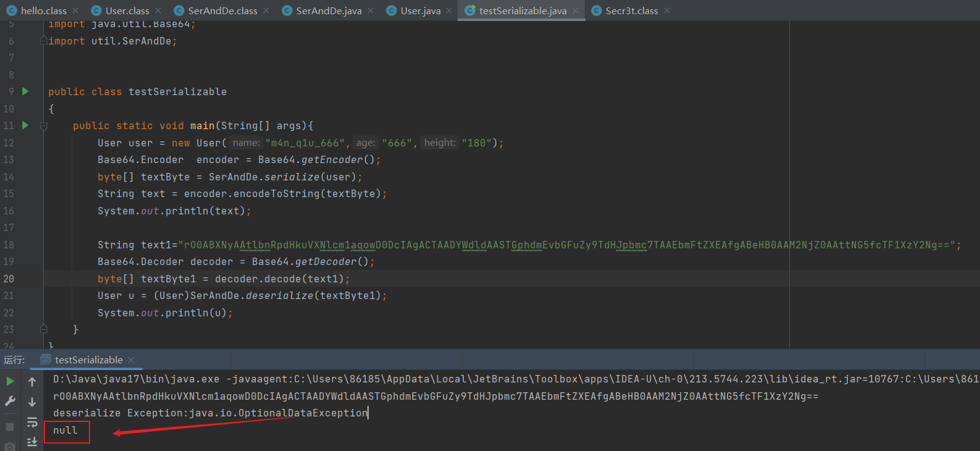Collapse main method fold marker at line 11

[43, 126]
